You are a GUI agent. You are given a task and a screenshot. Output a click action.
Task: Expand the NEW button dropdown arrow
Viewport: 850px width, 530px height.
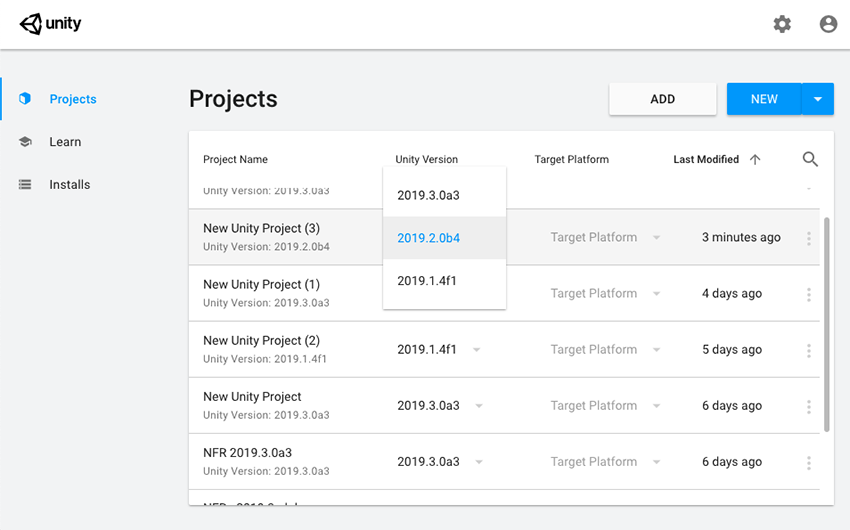coord(818,99)
